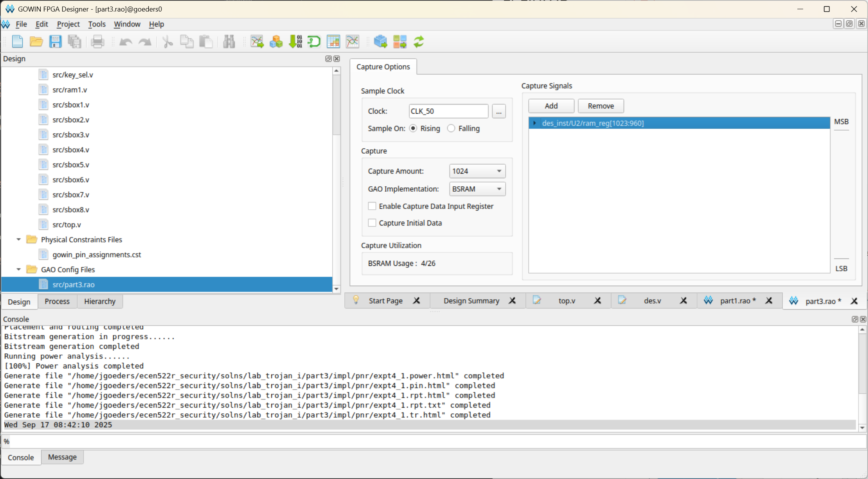Open the Schematic Viewer green icon
This screenshot has height=479, width=868.
[x=314, y=41]
